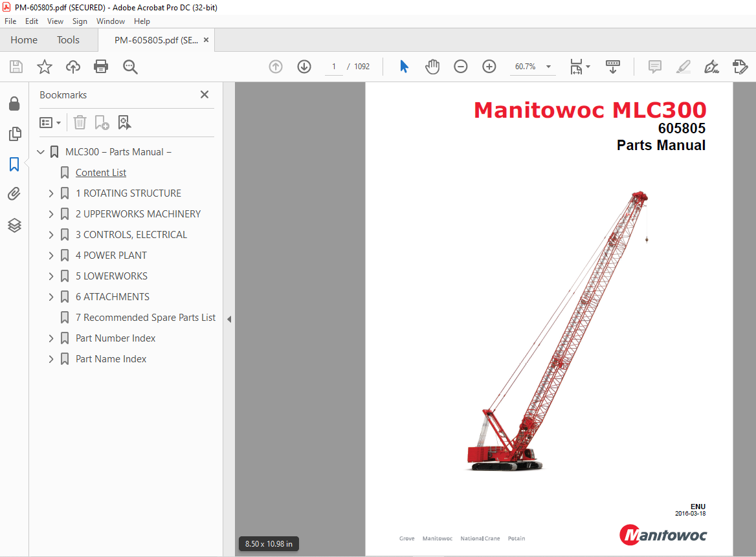Toggle the Bookmarks panel ribbon icon

point(14,164)
